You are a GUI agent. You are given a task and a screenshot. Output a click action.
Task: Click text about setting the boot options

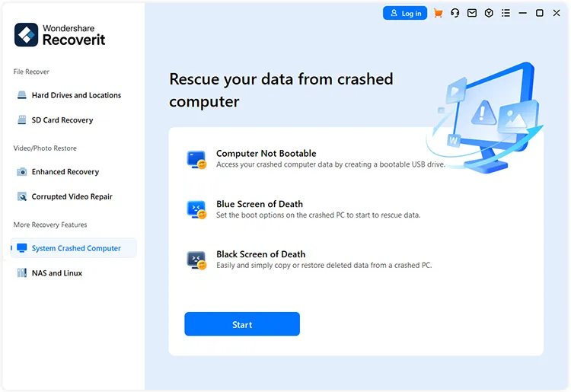[x=318, y=215]
